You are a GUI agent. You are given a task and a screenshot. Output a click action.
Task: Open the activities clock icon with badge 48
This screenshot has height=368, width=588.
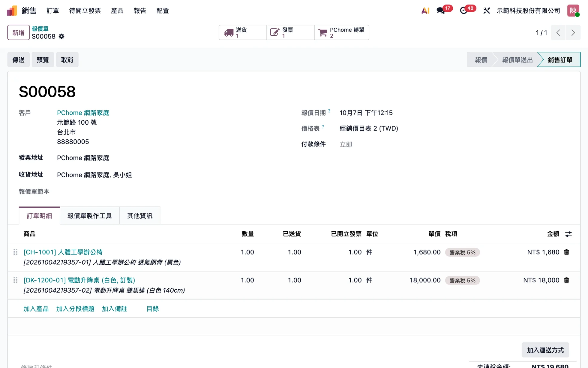pyautogui.click(x=464, y=11)
